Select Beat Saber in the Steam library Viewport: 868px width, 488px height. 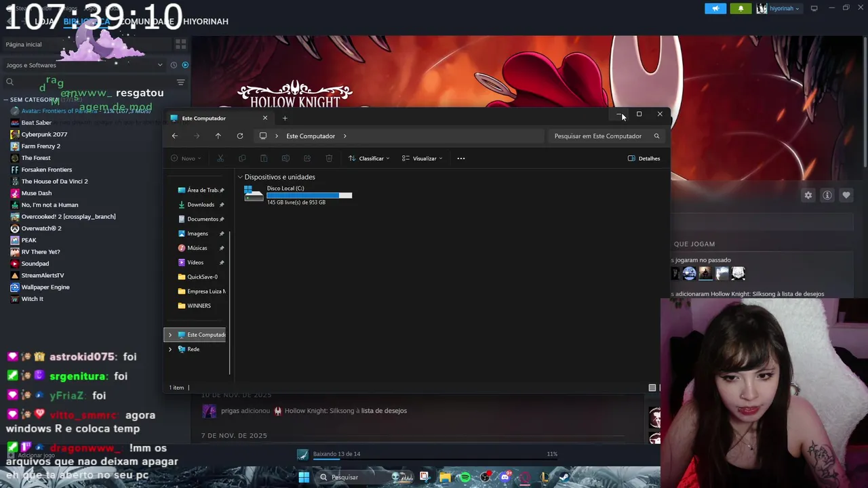pos(37,123)
